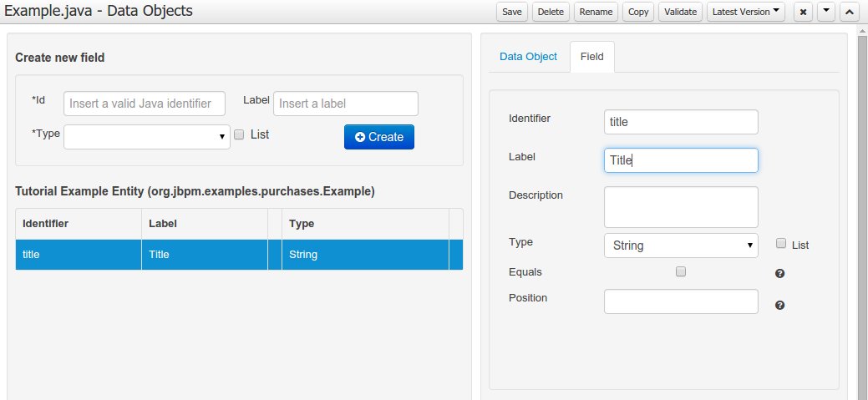868x400 pixels.
Task: Select the Field tab
Action: [591, 57]
